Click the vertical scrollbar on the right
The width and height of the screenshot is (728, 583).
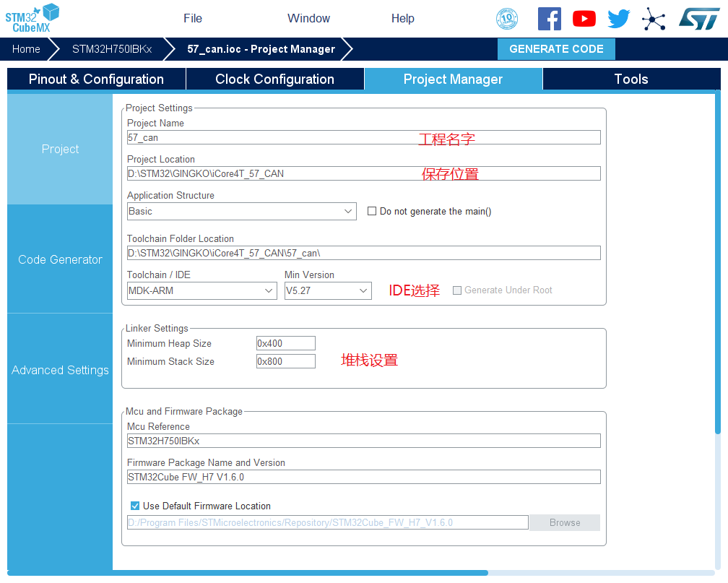coord(717,260)
